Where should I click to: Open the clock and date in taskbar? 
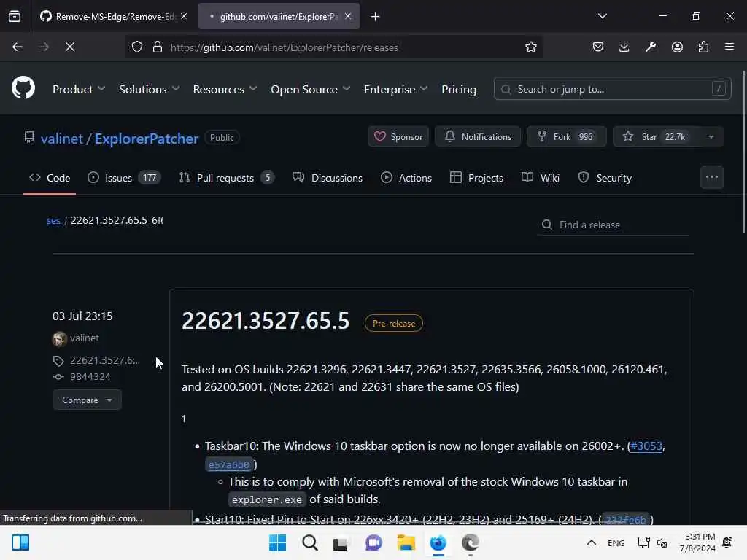[x=697, y=542]
